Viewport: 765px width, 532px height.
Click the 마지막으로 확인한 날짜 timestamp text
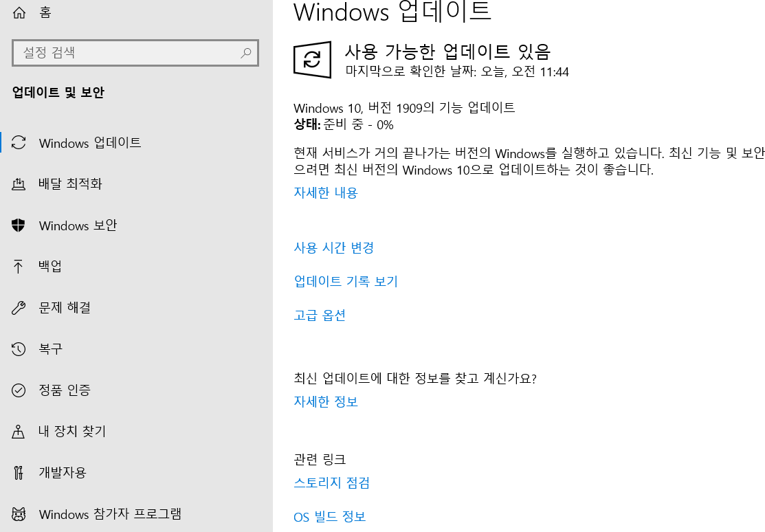[x=457, y=71]
